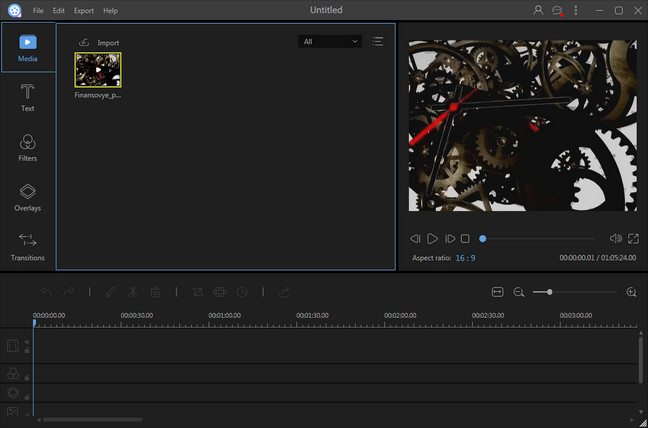Zoom in on the timeline
The width and height of the screenshot is (648, 428).
[631, 292]
